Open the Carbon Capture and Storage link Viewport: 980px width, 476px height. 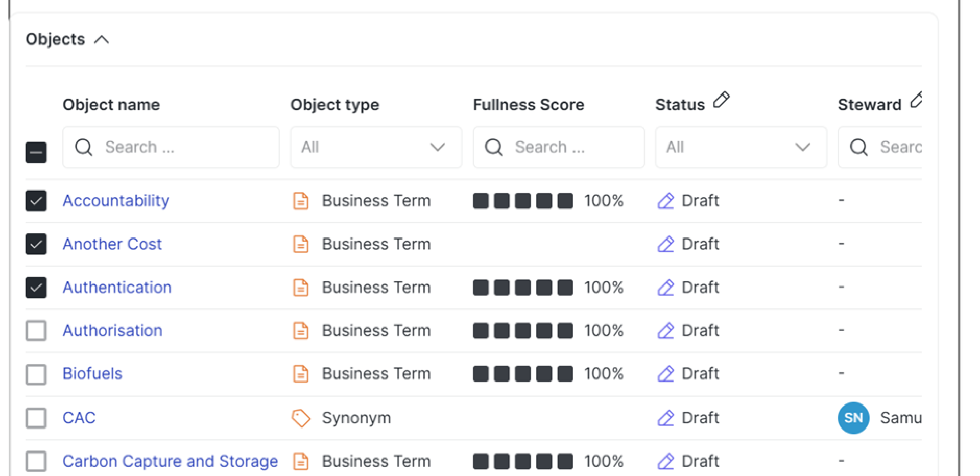point(170,461)
